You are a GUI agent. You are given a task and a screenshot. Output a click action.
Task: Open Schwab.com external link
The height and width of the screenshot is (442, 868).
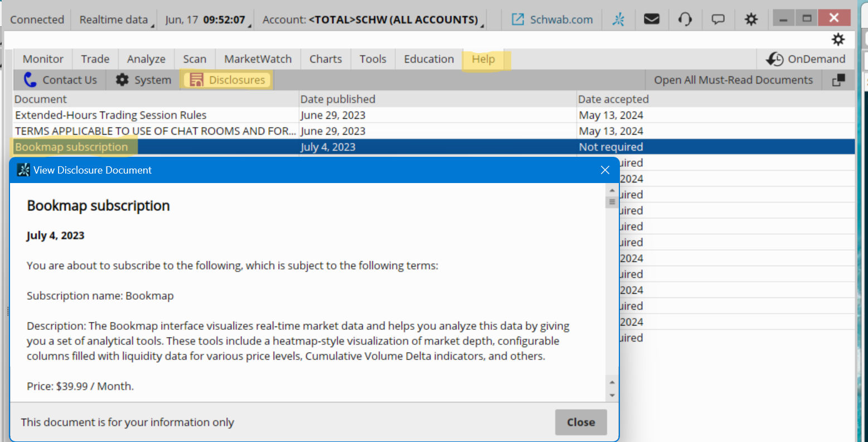click(552, 20)
